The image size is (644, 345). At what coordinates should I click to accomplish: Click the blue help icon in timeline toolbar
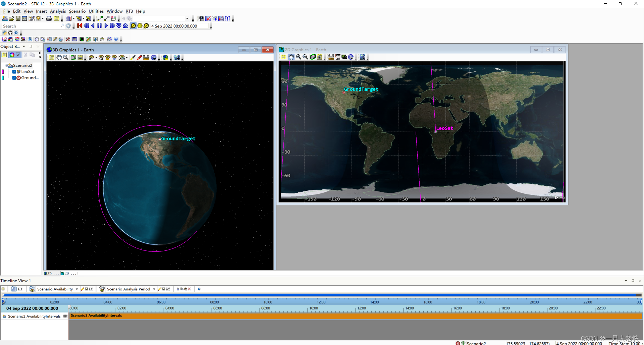point(199,289)
